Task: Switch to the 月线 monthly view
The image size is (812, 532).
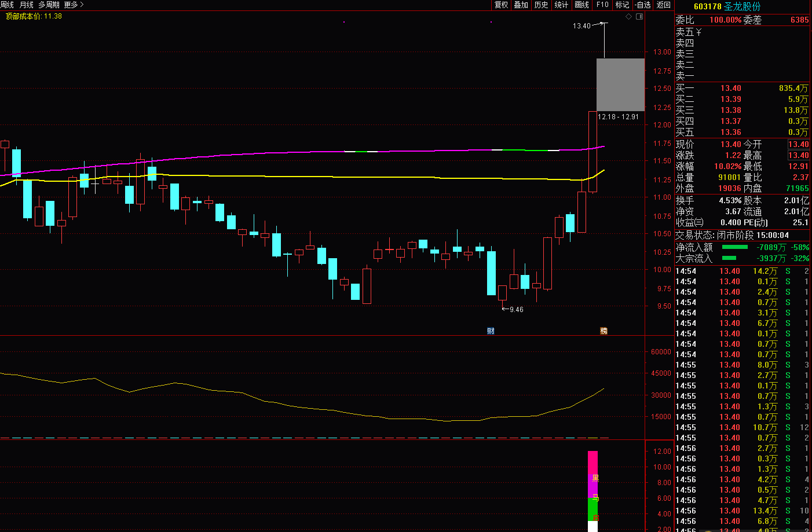Action: (27, 5)
